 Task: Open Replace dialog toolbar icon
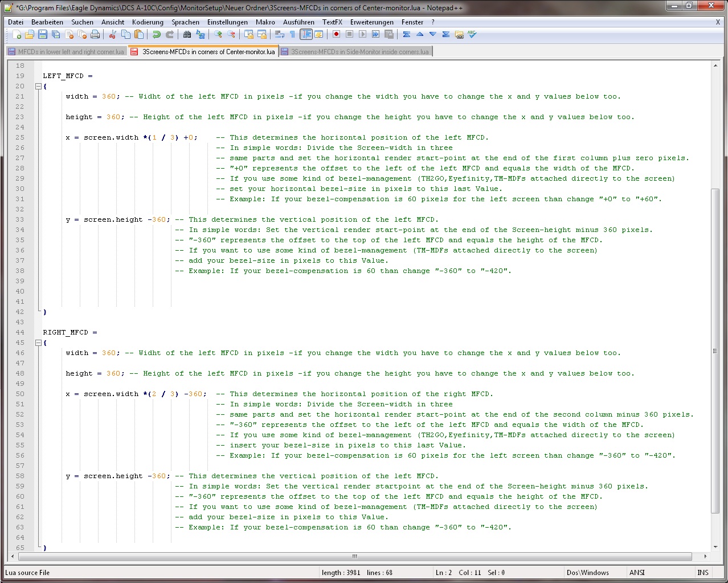201,34
